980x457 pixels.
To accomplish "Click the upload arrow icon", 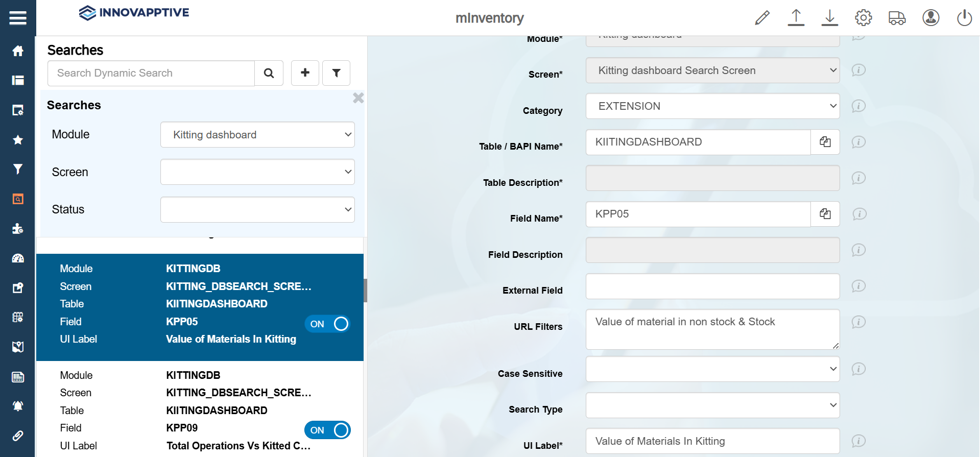I will click(796, 18).
